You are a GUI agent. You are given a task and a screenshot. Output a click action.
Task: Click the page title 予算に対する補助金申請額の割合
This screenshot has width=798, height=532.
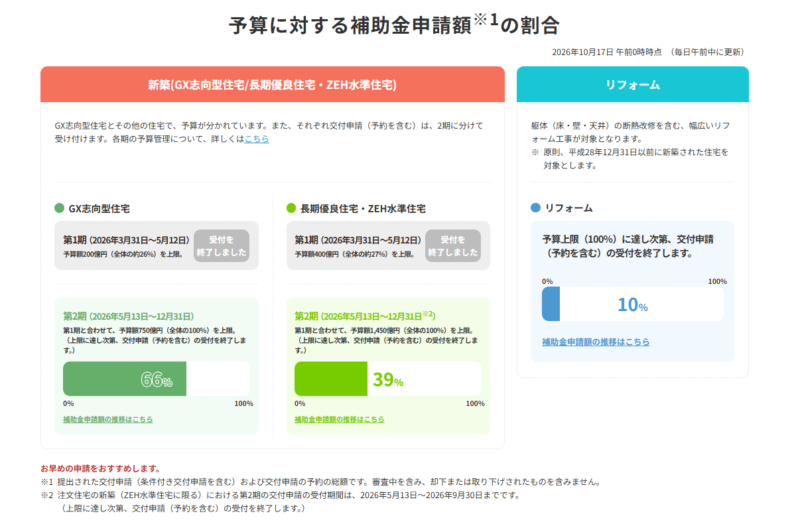[x=394, y=25]
